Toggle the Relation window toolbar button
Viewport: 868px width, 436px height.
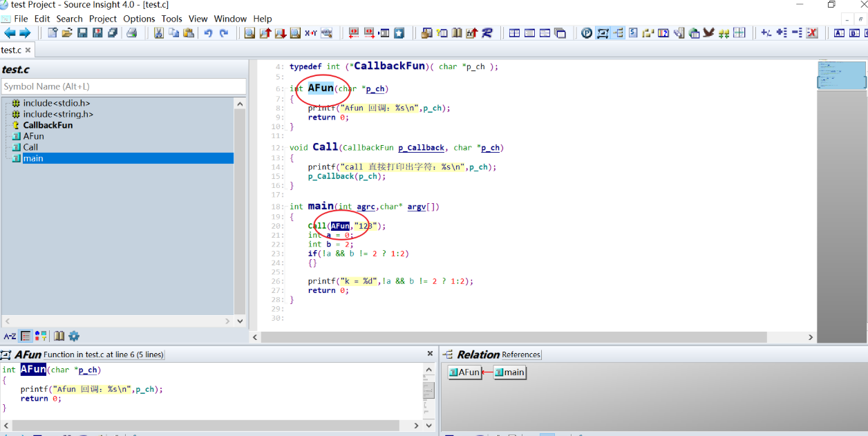coord(618,32)
